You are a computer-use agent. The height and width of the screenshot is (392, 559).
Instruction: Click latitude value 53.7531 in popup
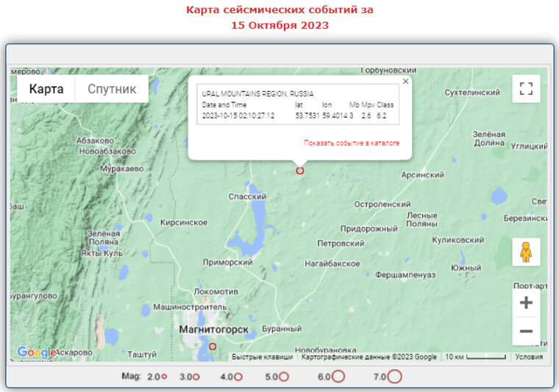pos(307,115)
